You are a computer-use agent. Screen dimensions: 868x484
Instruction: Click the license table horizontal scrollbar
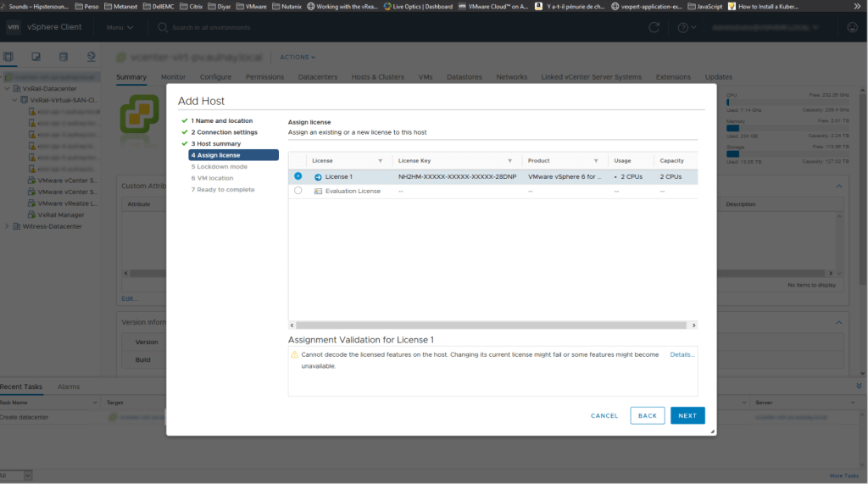[x=492, y=325]
